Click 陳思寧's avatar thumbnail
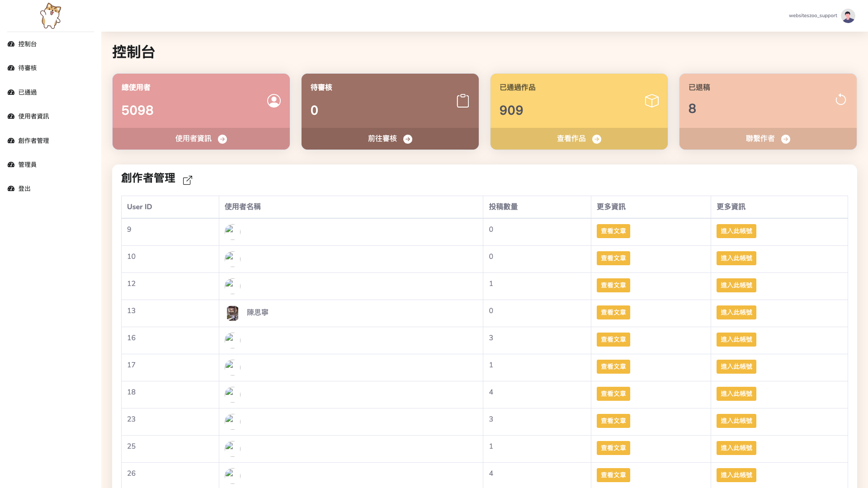This screenshot has height=488, width=868. pyautogui.click(x=232, y=313)
